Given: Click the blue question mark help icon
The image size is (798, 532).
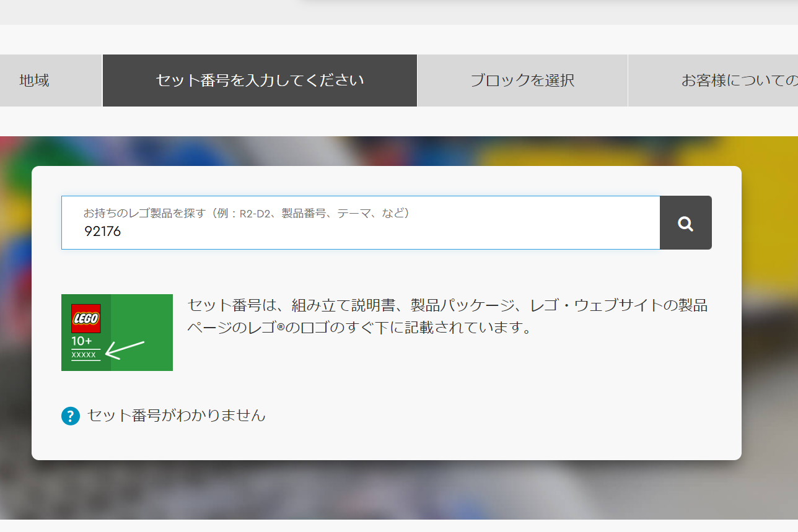Looking at the screenshot, I should point(71,416).
